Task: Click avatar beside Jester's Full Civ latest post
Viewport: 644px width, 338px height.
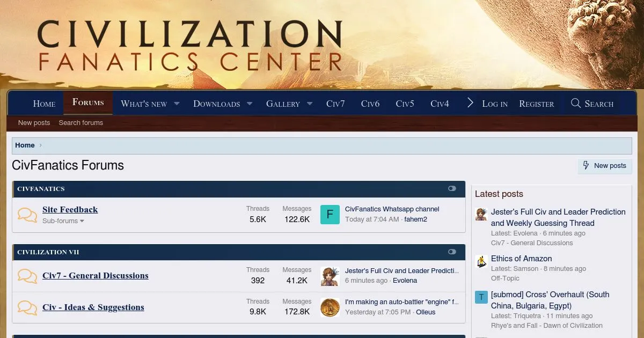Action: (x=481, y=214)
